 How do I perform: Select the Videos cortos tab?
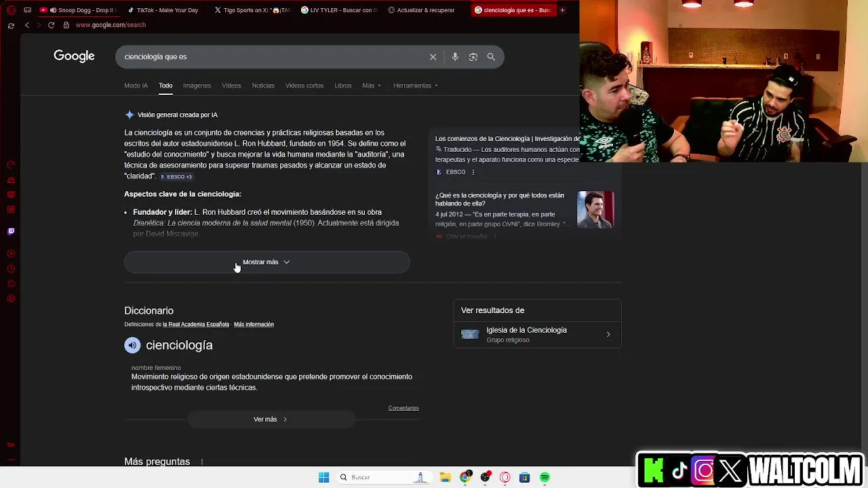[x=304, y=85]
